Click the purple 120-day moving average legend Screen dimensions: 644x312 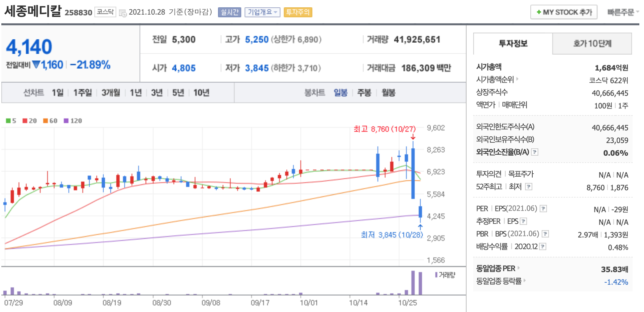[x=73, y=121]
